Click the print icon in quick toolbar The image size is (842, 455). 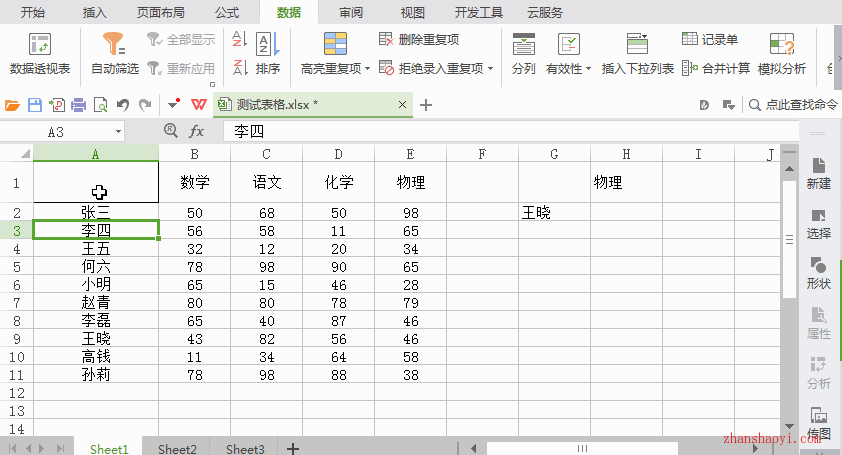78,105
